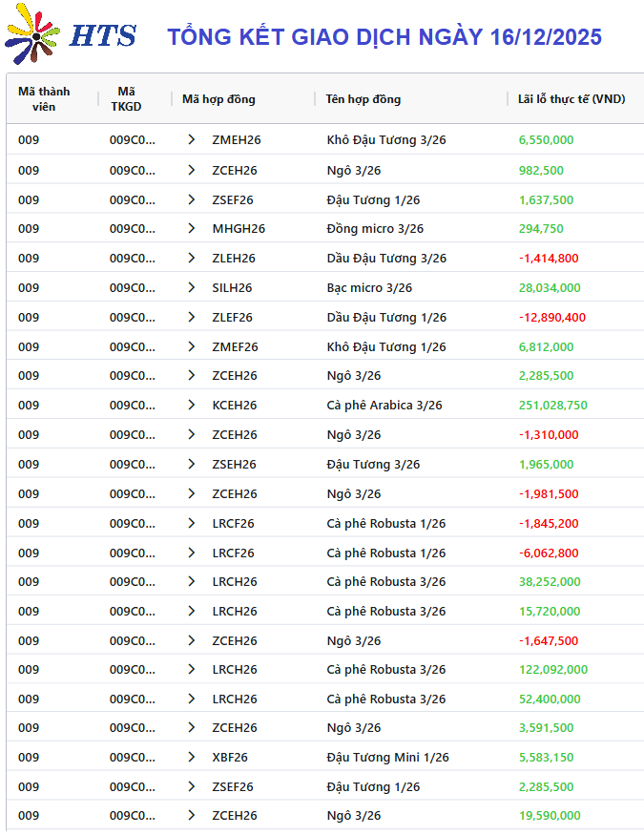The image size is (644, 835).
Task: Expand the ZMEF26 Khô Đậu Tương chevron
Action: coord(192,347)
